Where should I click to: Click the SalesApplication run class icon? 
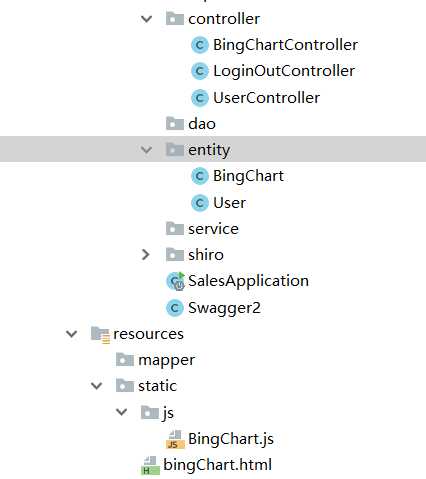175,281
